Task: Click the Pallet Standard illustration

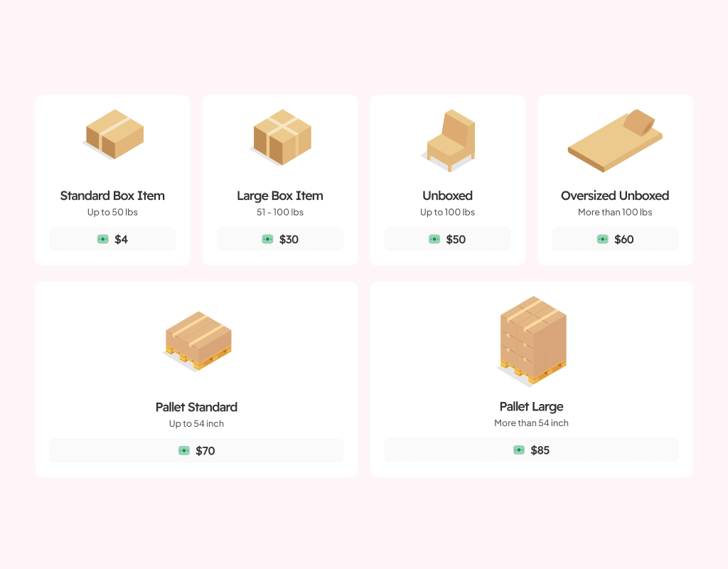Action: pos(198,341)
